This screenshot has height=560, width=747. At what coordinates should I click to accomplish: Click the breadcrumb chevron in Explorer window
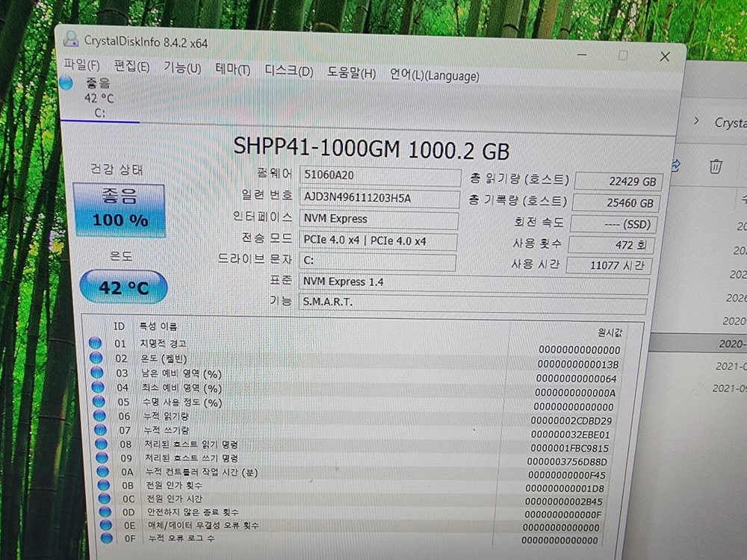click(x=696, y=121)
